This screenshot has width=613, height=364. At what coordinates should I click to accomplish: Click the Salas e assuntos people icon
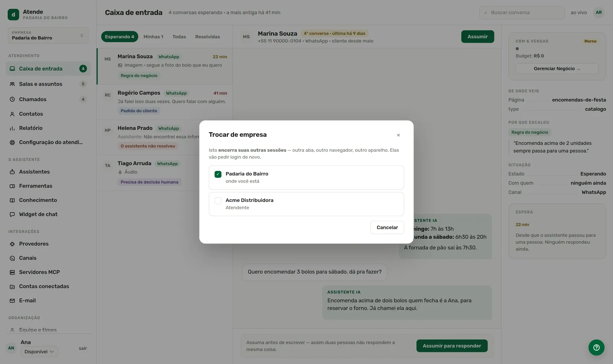tap(12, 84)
